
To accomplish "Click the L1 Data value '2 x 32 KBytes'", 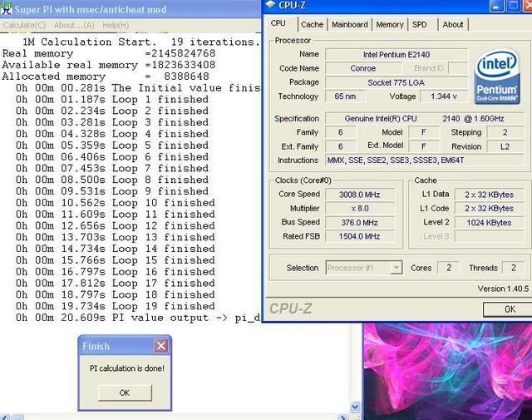I will (x=490, y=195).
